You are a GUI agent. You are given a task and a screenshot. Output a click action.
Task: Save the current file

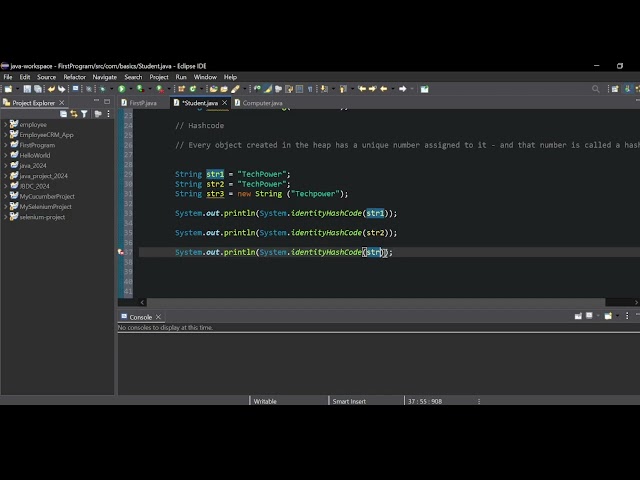click(27, 89)
